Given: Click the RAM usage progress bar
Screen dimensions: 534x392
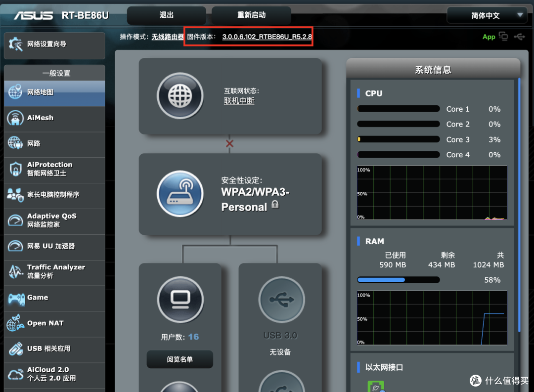Looking at the screenshot, I should (x=399, y=280).
